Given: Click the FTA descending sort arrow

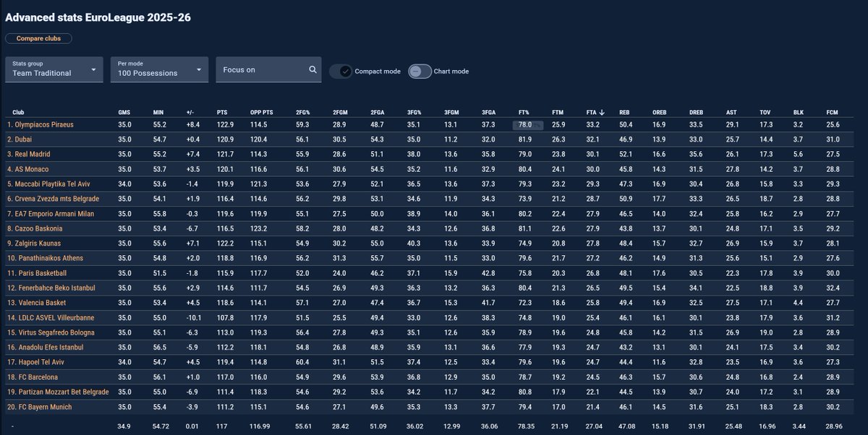Looking at the screenshot, I should (x=602, y=112).
